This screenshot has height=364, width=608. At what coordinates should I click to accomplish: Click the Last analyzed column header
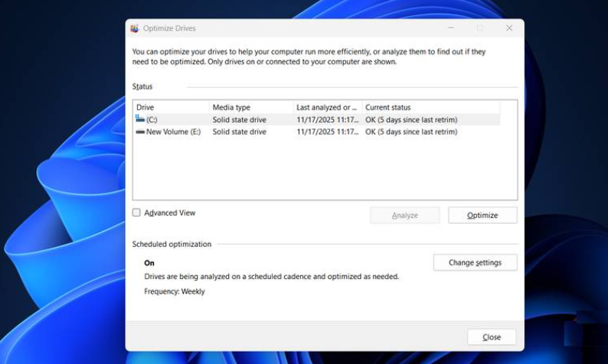point(327,107)
